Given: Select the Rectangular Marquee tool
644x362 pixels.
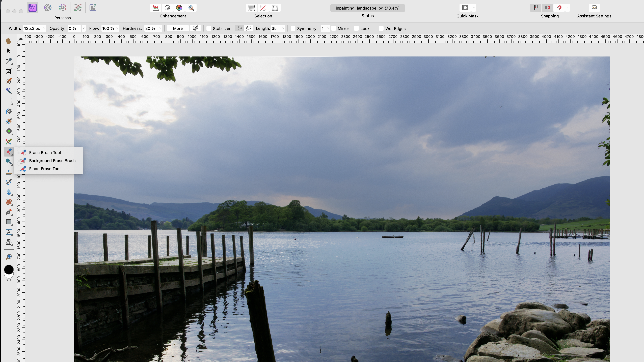Looking at the screenshot, I should point(9,101).
